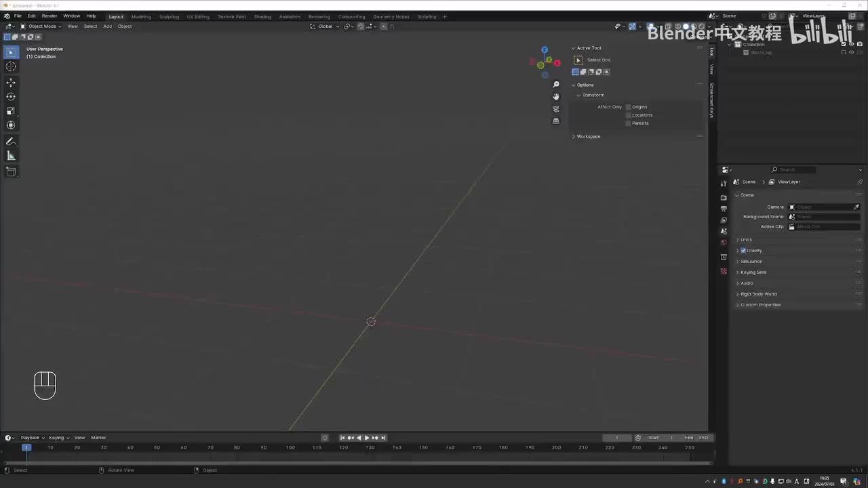Open the File menu

[x=18, y=16]
